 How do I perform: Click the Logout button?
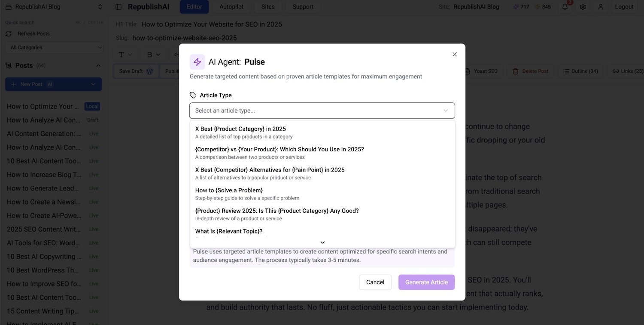pos(624,7)
